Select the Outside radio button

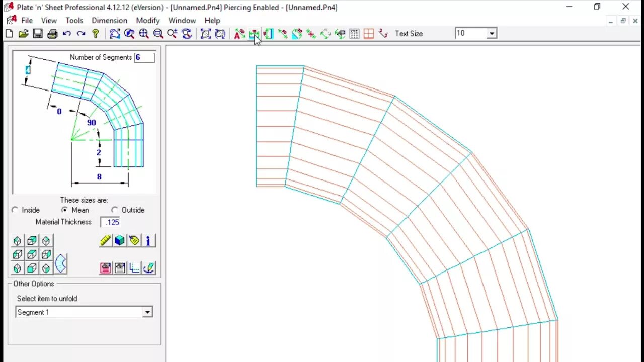(x=115, y=210)
